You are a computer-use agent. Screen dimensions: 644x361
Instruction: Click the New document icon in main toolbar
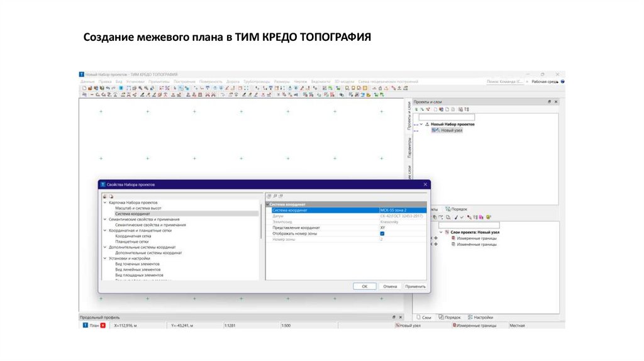[x=84, y=88]
